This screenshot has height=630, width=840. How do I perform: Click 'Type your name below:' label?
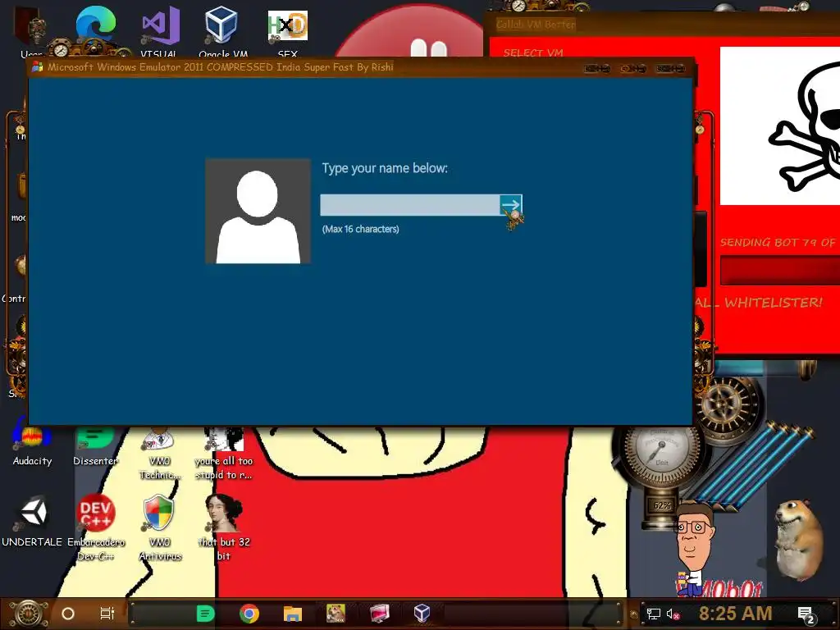tap(385, 168)
